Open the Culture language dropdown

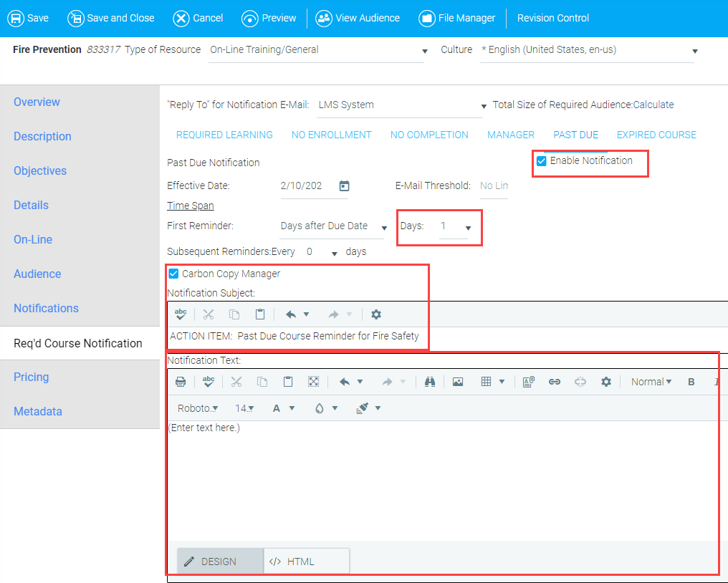click(694, 52)
